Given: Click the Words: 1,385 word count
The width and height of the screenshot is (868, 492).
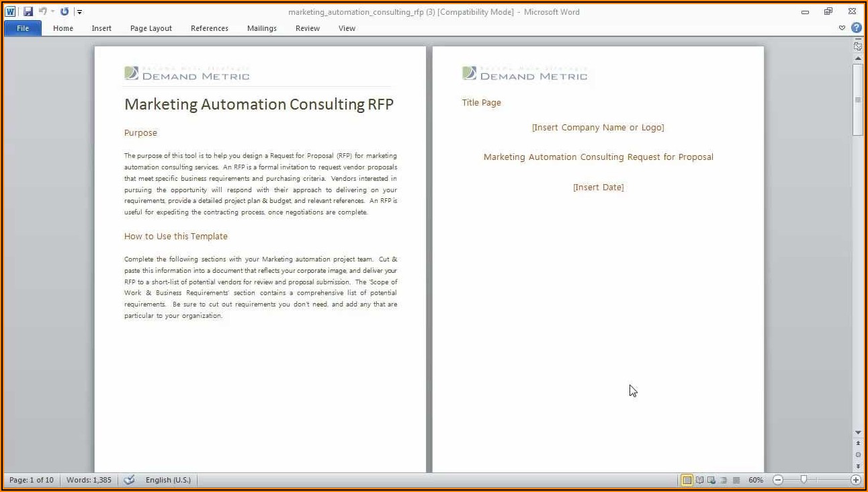Looking at the screenshot, I should [x=90, y=480].
